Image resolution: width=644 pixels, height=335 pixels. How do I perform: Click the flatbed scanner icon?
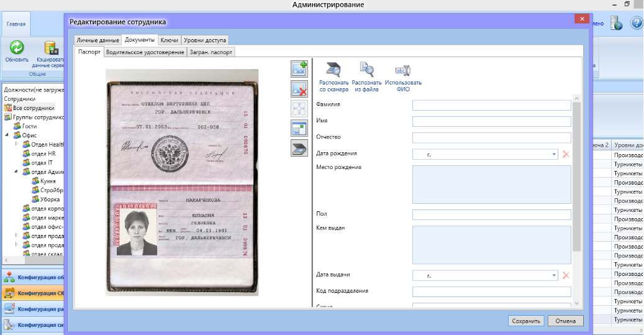[300, 148]
